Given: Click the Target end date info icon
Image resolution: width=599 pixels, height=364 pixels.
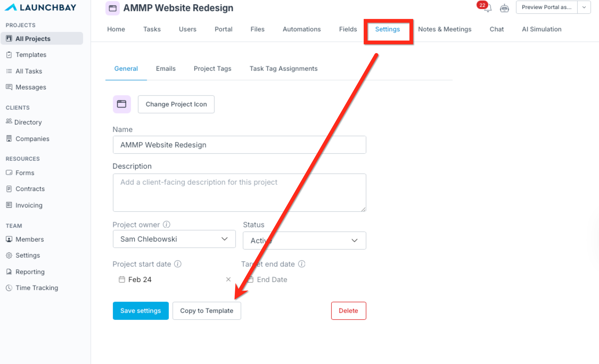Looking at the screenshot, I should coord(302,264).
